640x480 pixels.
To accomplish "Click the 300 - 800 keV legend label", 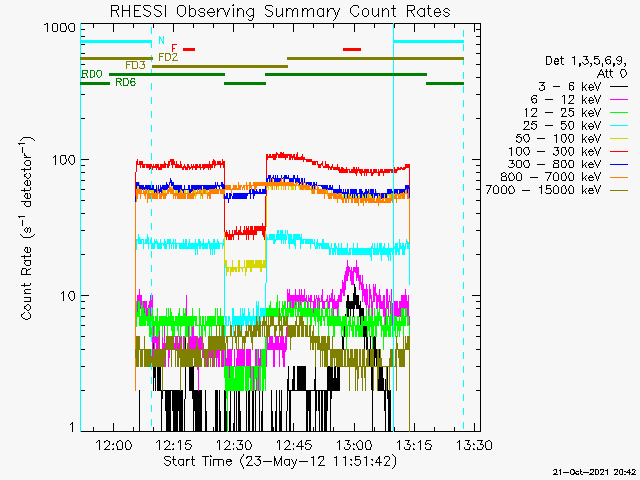I will point(555,164).
